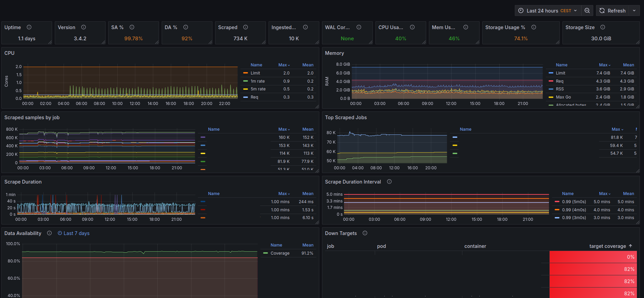Click the color marker for 0.99 (3m0s)
Viewport: 644px width, 298px height.
[x=557, y=218]
